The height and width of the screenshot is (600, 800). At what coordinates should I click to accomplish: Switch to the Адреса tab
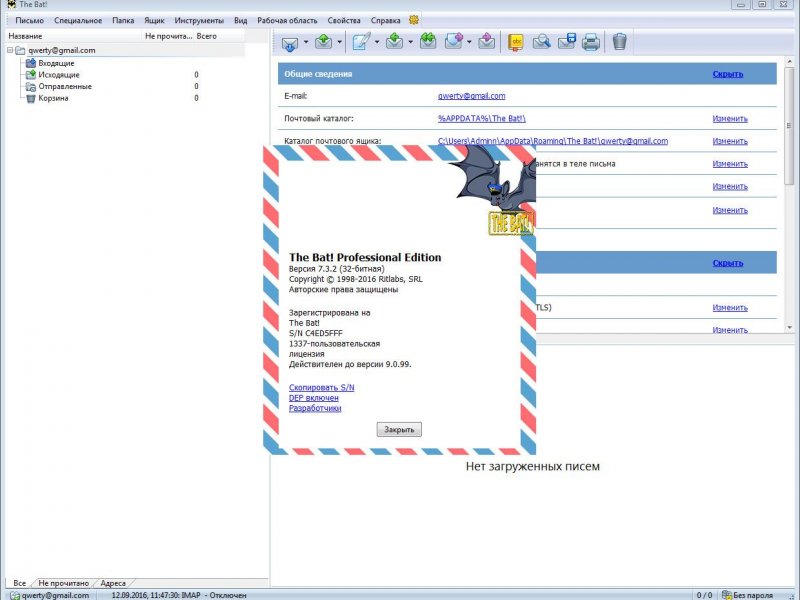coord(113,583)
